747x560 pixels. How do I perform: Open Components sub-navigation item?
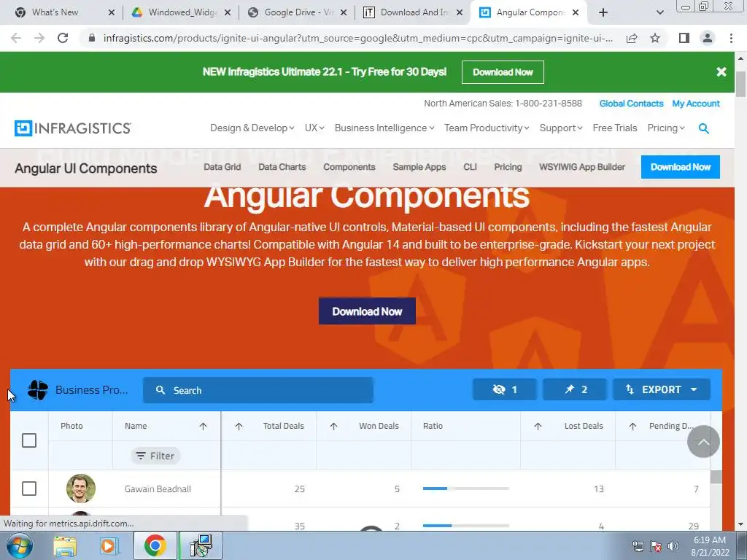coord(349,167)
